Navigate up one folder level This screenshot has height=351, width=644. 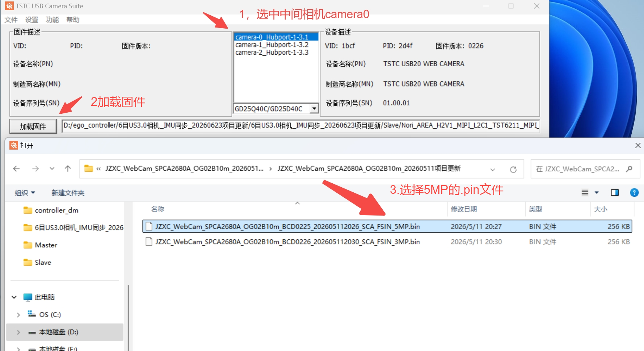pos(68,169)
